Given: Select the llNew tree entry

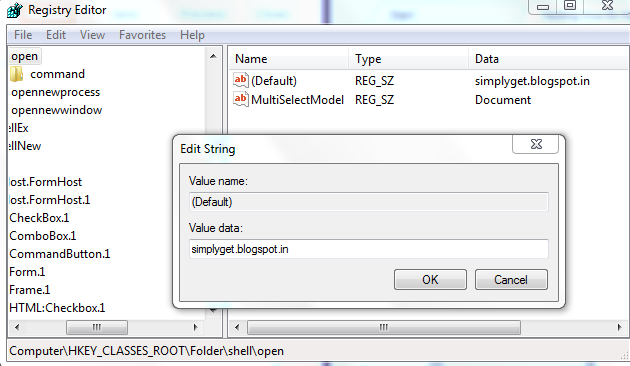Looking at the screenshot, I should coord(25,146).
